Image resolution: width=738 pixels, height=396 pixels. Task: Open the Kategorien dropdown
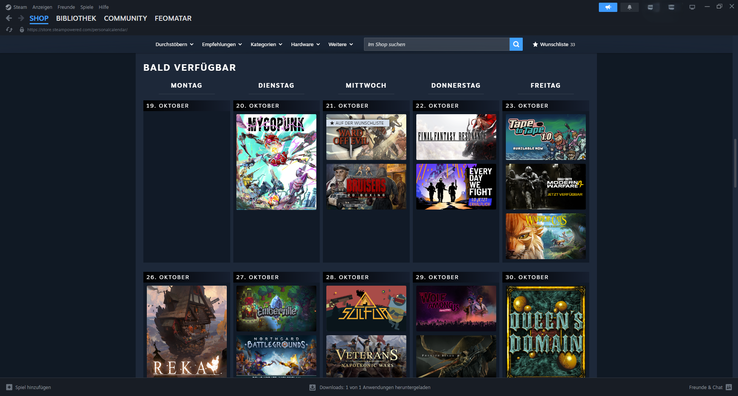(266, 44)
